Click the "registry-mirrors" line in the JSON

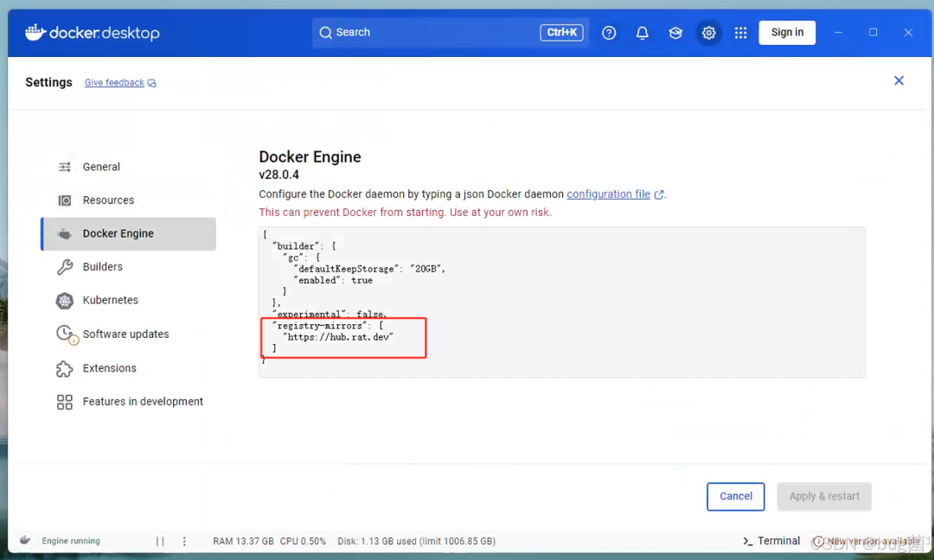[328, 326]
